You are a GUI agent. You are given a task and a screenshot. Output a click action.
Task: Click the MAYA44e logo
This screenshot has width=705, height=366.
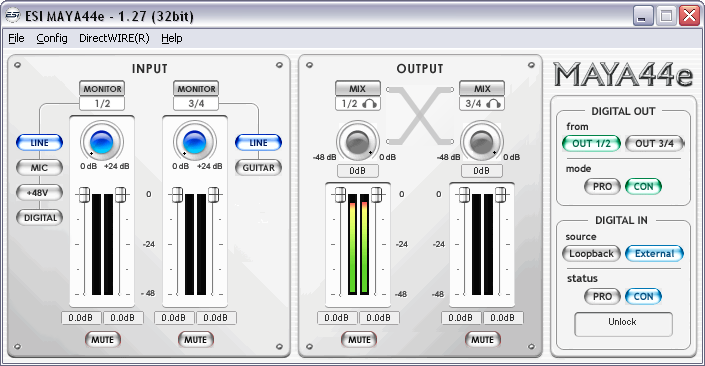click(x=623, y=75)
